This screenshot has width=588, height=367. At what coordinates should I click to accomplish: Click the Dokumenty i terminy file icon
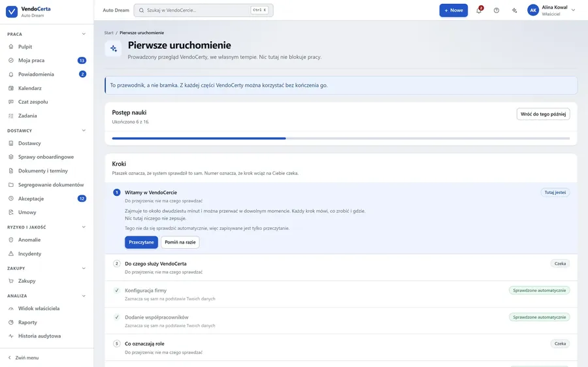click(x=11, y=170)
